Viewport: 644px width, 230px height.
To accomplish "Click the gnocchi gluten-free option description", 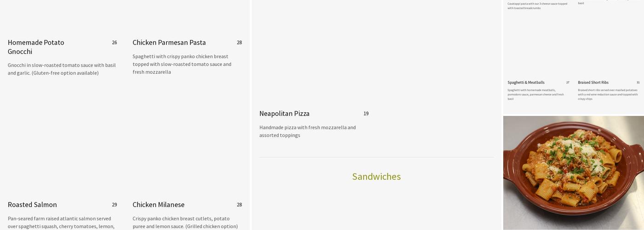I will click(x=62, y=69).
